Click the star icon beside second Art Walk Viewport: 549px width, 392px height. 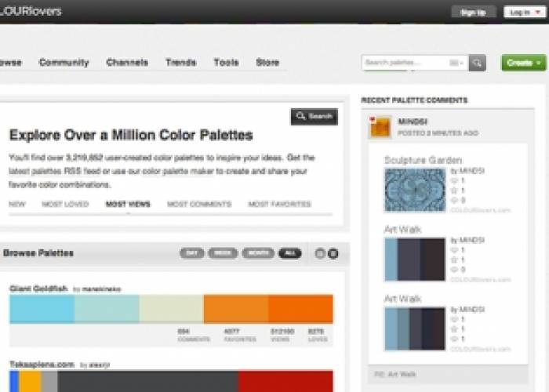pyautogui.click(x=454, y=329)
